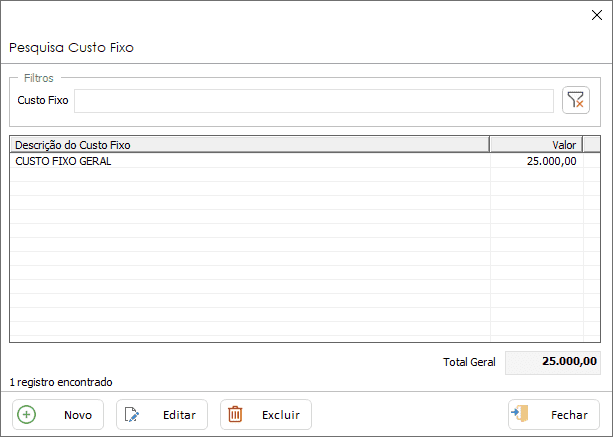613x437 pixels.
Task: Click the Novo button label
Action: (78, 415)
